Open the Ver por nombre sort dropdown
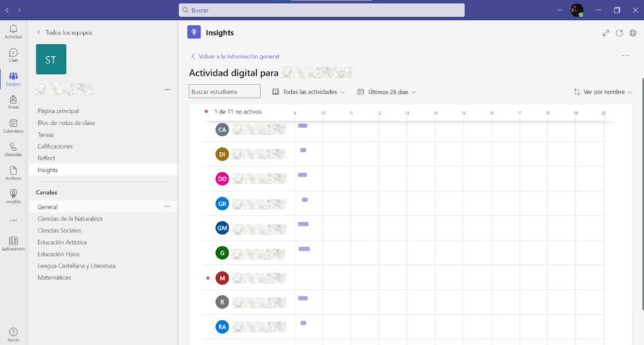The width and height of the screenshot is (644, 345). [x=603, y=92]
